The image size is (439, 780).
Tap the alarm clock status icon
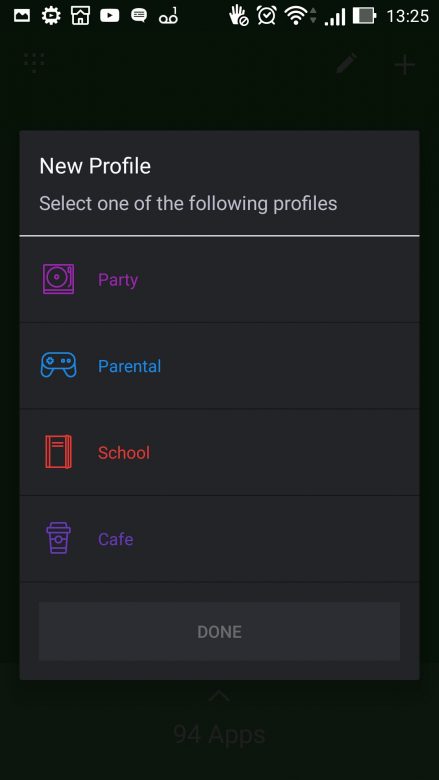click(267, 15)
